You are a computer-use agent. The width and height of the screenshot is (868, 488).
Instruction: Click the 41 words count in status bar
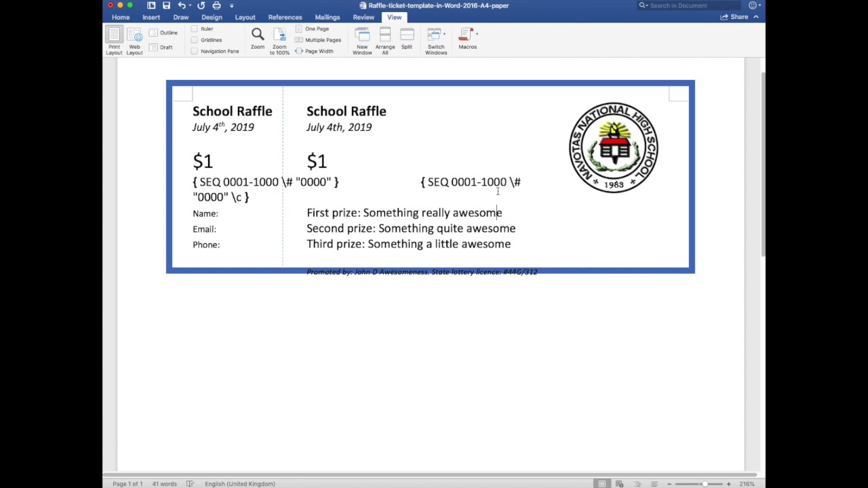pos(164,484)
